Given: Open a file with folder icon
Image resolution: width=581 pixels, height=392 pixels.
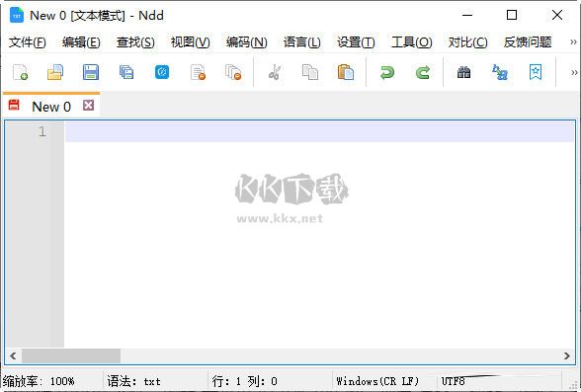Looking at the screenshot, I should (x=55, y=72).
